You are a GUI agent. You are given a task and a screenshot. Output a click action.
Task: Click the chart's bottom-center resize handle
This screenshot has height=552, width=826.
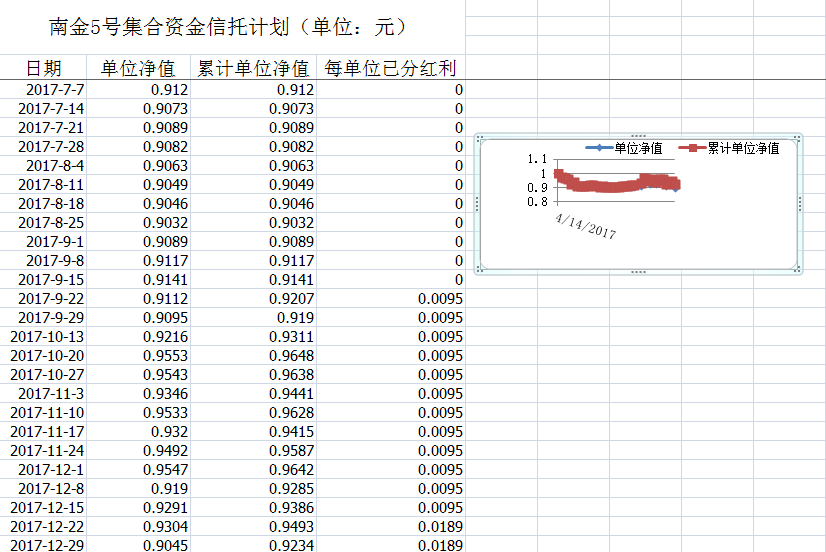click(638, 271)
